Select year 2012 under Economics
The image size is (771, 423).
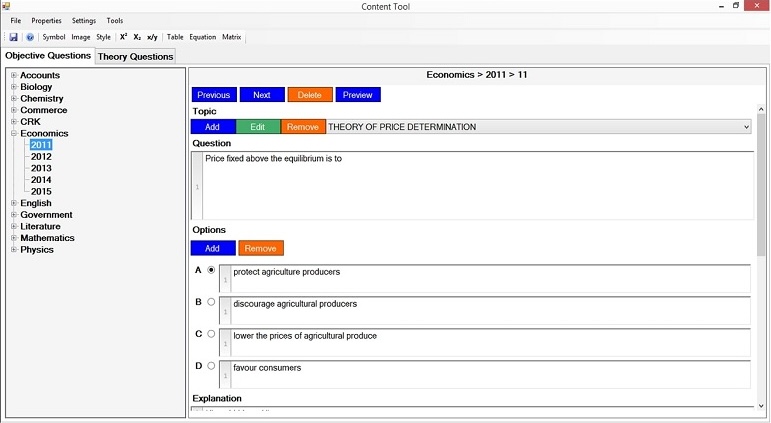[41, 156]
